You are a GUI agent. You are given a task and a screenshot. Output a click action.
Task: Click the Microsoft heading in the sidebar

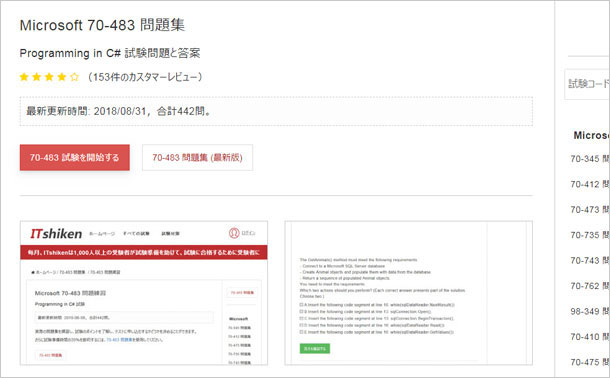point(591,135)
